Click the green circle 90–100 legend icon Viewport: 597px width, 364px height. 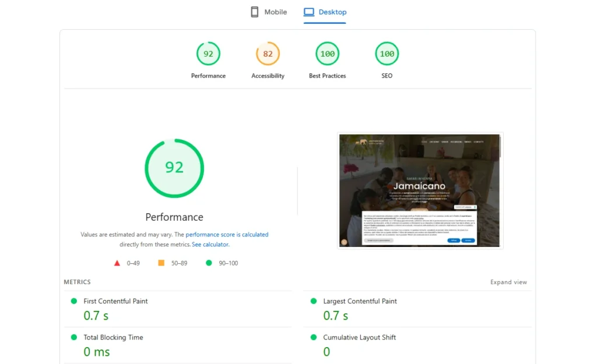[209, 263]
